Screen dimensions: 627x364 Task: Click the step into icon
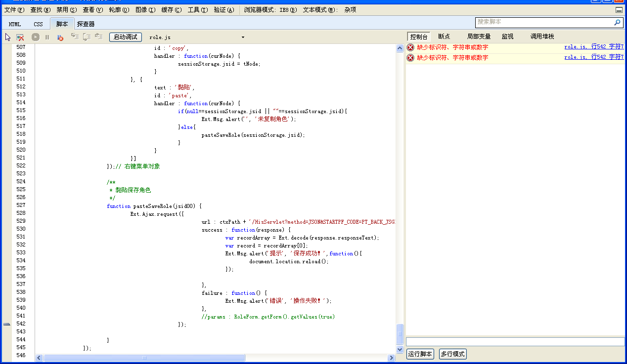[x=75, y=37]
